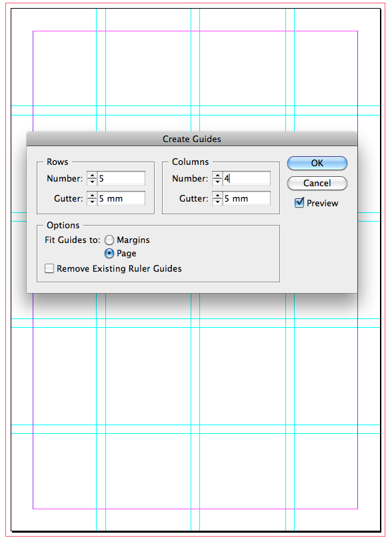The image size is (392, 540).
Task: Increase the Columns Gutter value
Action: pos(217,196)
